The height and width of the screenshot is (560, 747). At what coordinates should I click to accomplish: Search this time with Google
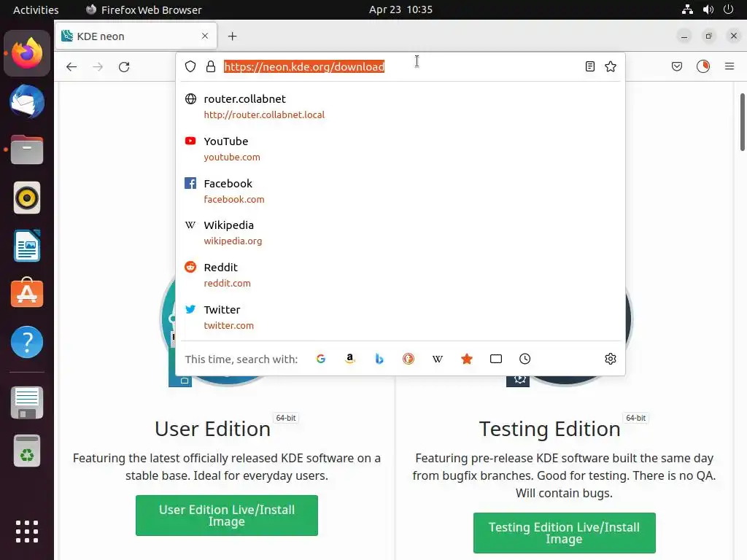point(321,359)
